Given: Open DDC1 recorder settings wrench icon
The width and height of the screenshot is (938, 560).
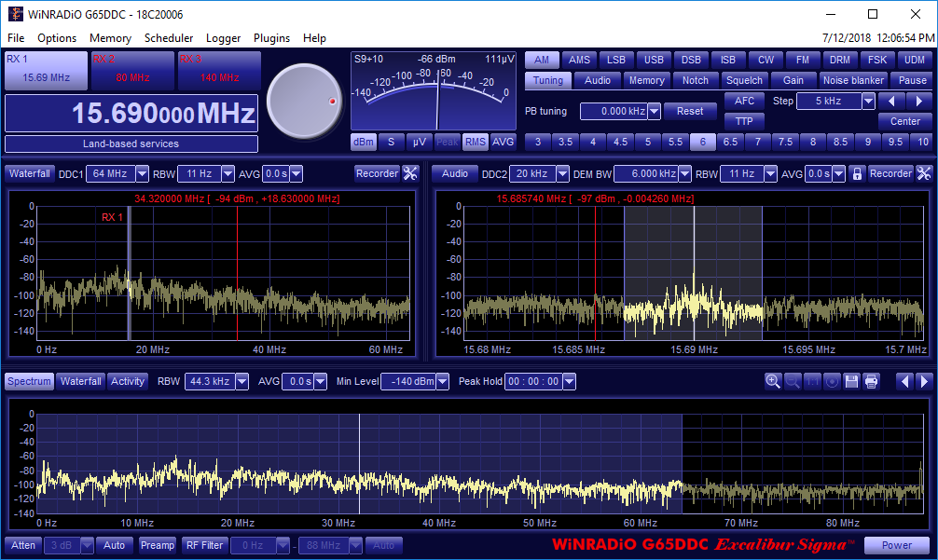Looking at the screenshot, I should [x=410, y=173].
